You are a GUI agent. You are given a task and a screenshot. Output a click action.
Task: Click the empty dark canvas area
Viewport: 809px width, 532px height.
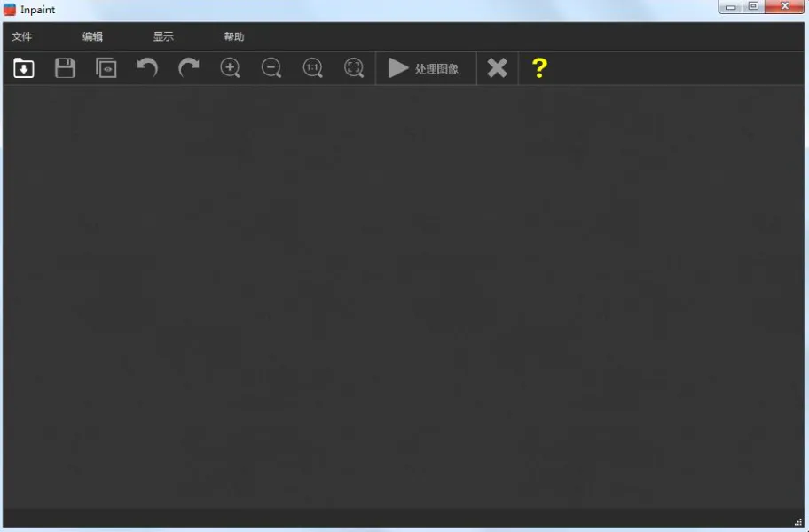click(x=404, y=296)
